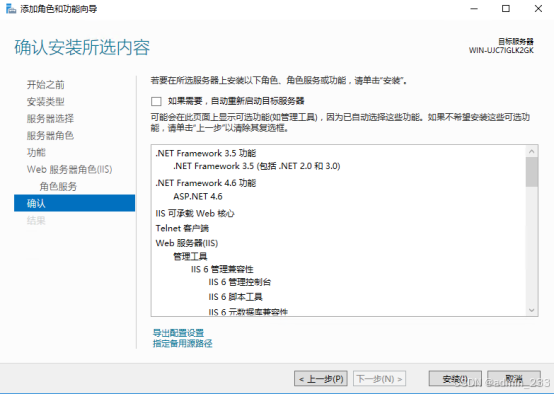Click the wizard icon in title bar
The height and width of the screenshot is (394, 554).
(11, 8)
